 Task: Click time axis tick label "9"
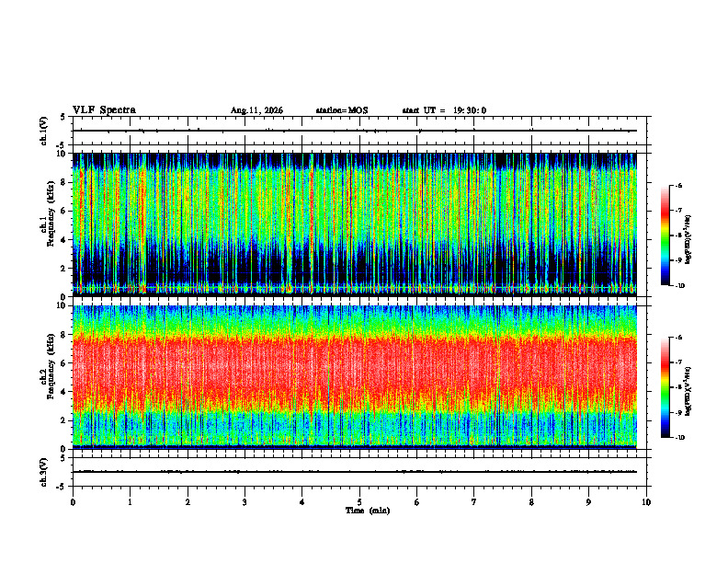click(588, 502)
